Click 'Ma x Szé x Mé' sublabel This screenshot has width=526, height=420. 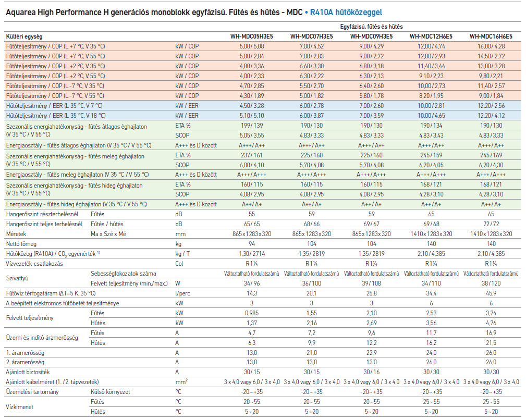pos(108,234)
